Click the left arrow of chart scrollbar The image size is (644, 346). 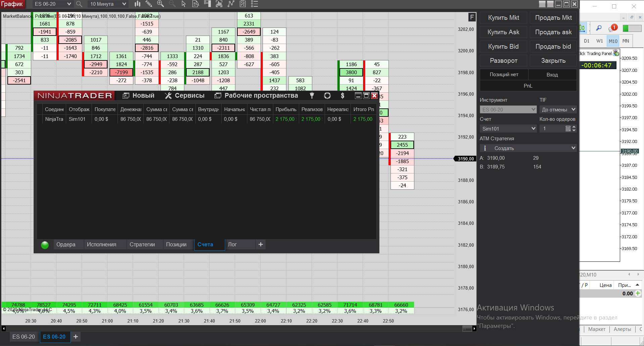pos(3,329)
